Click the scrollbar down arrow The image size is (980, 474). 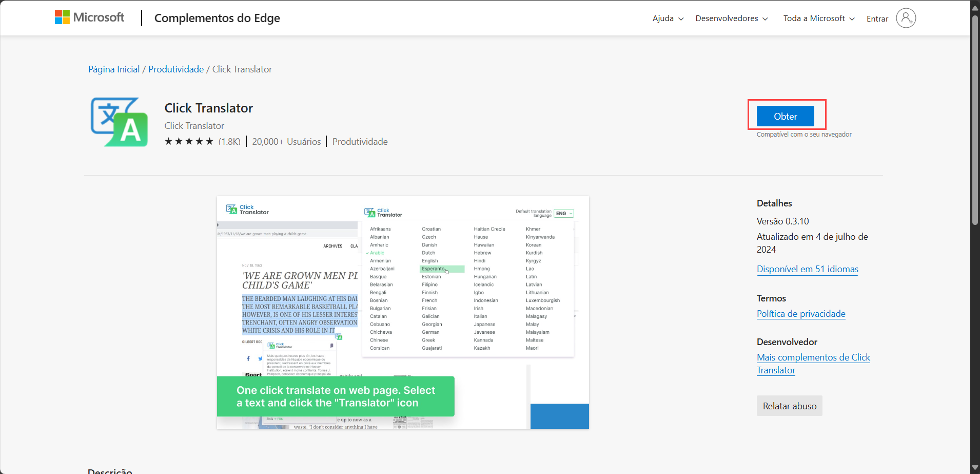tap(975, 468)
